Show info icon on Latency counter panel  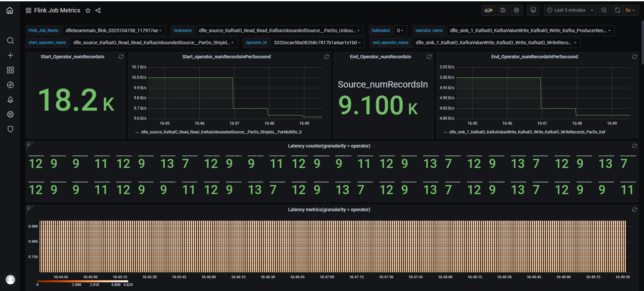click(29, 144)
